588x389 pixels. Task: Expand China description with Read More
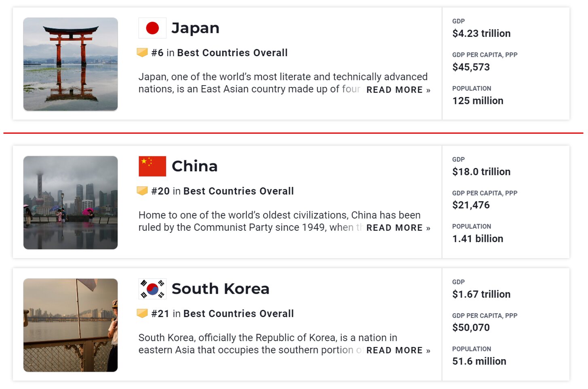pyautogui.click(x=398, y=228)
